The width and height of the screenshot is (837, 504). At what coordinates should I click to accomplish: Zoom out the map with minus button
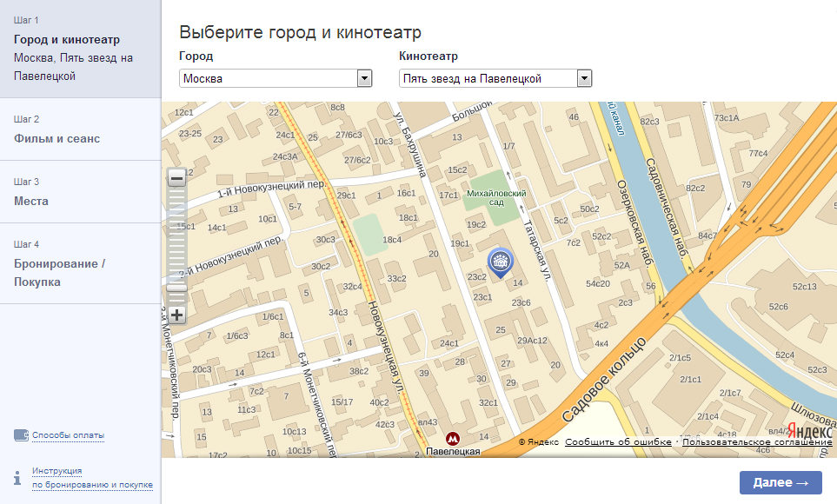[x=176, y=178]
